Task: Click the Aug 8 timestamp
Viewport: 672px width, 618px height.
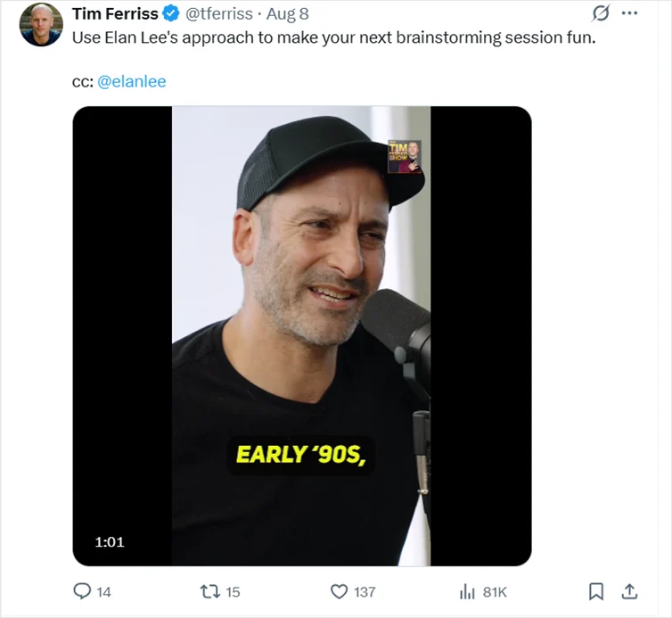Action: [287, 14]
